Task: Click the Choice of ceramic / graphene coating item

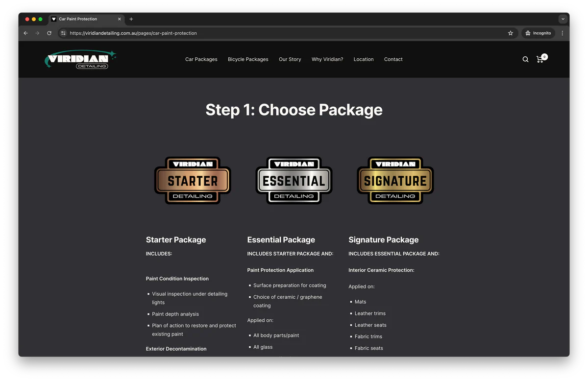Action: [288, 301]
